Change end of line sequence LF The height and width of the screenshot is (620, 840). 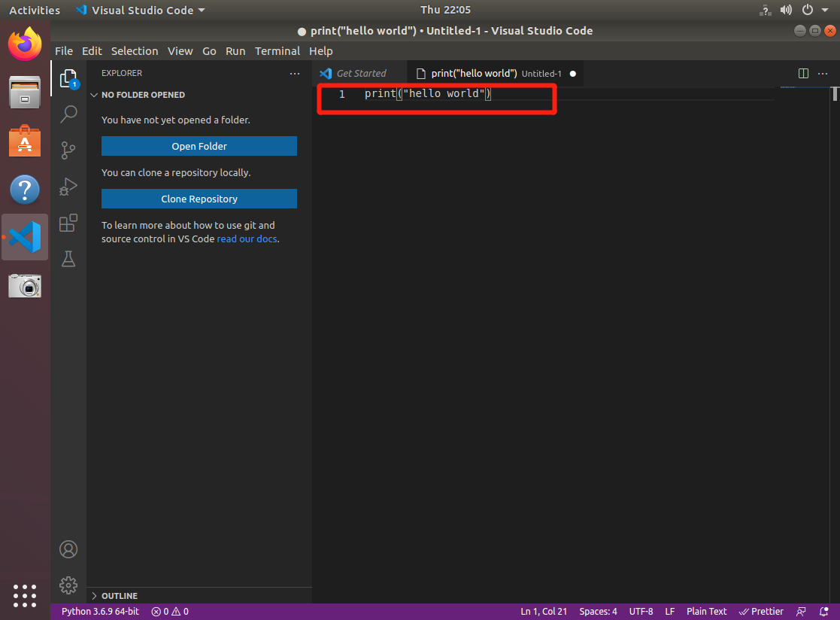pos(669,612)
